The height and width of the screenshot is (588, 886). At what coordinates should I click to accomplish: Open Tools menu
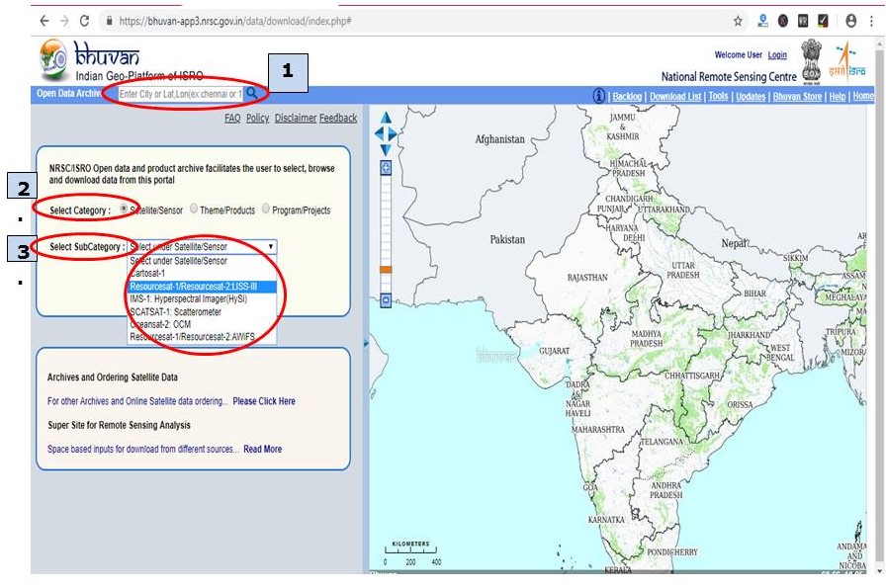pos(718,96)
